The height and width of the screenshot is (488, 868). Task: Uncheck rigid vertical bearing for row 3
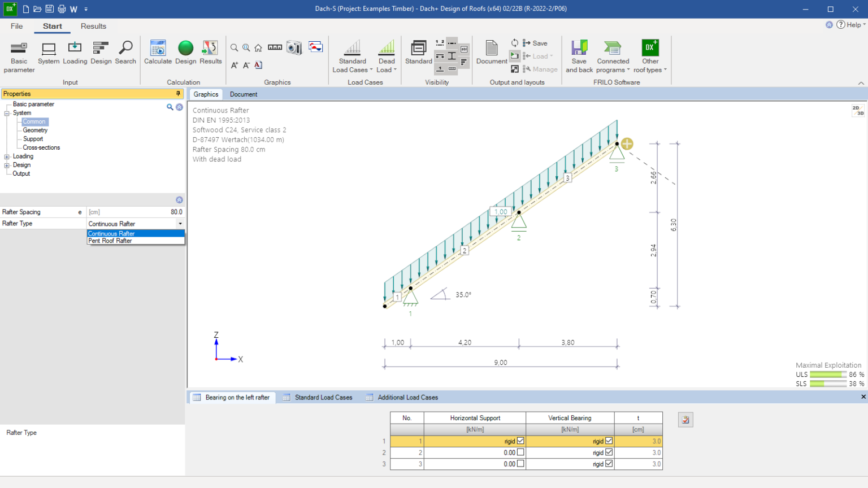[609, 464]
